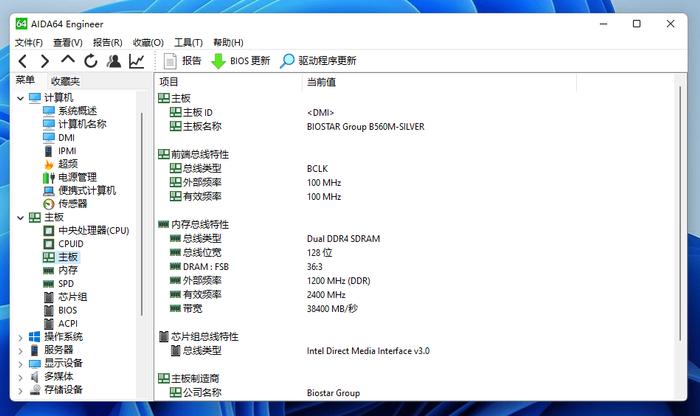Go back with the left arrow icon
The image size is (700, 416).
point(23,61)
